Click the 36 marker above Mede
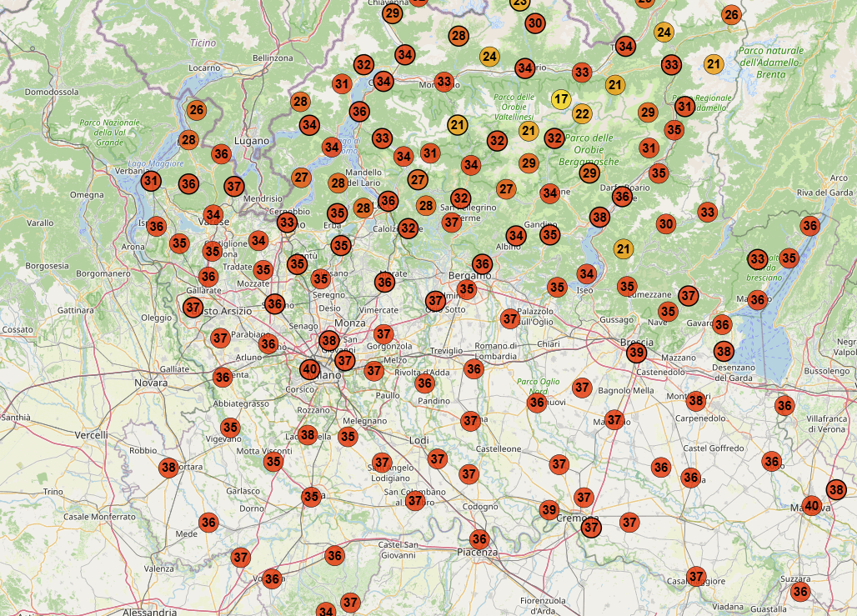This screenshot has width=857, height=616. [x=208, y=523]
